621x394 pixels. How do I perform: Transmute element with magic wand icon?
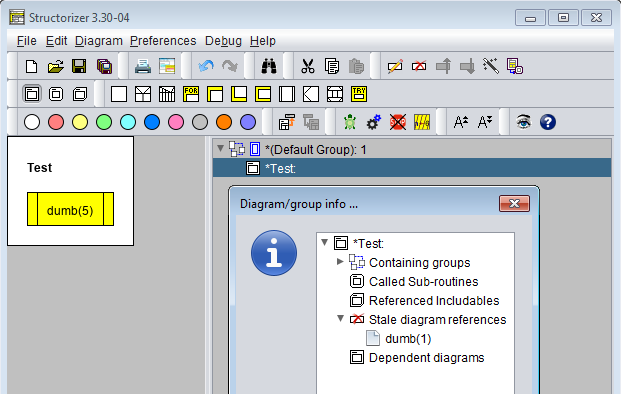(x=491, y=66)
